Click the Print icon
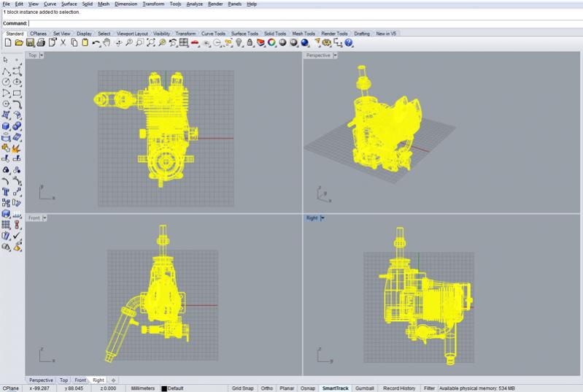The image size is (583, 392). click(41, 43)
